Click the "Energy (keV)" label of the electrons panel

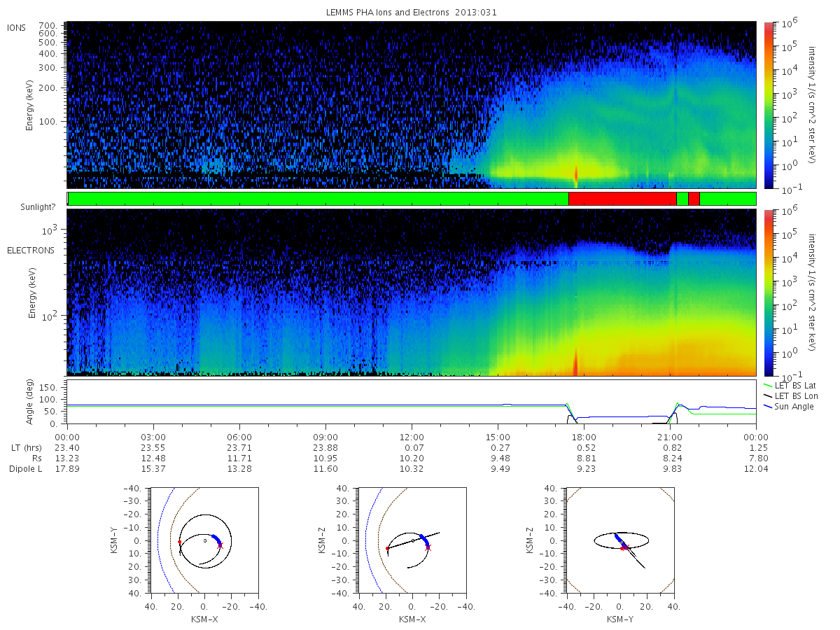32,293
